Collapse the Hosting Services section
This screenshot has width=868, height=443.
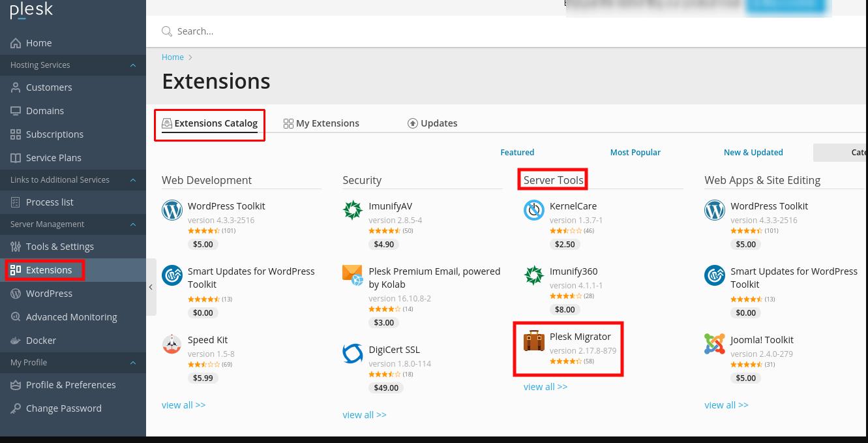point(133,65)
